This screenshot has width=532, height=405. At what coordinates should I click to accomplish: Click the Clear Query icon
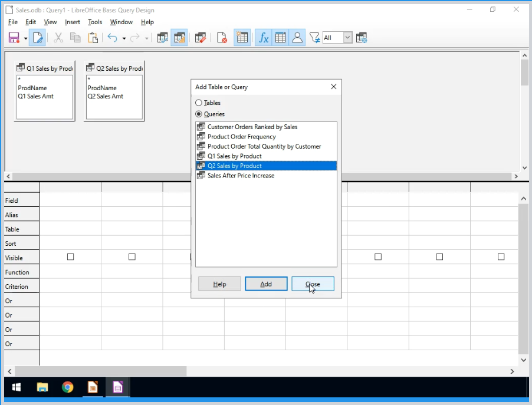[x=222, y=38]
